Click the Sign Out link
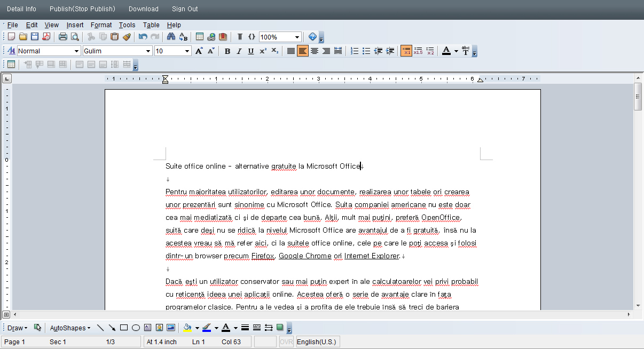Viewport: 644px width, 349px height. pos(185,9)
